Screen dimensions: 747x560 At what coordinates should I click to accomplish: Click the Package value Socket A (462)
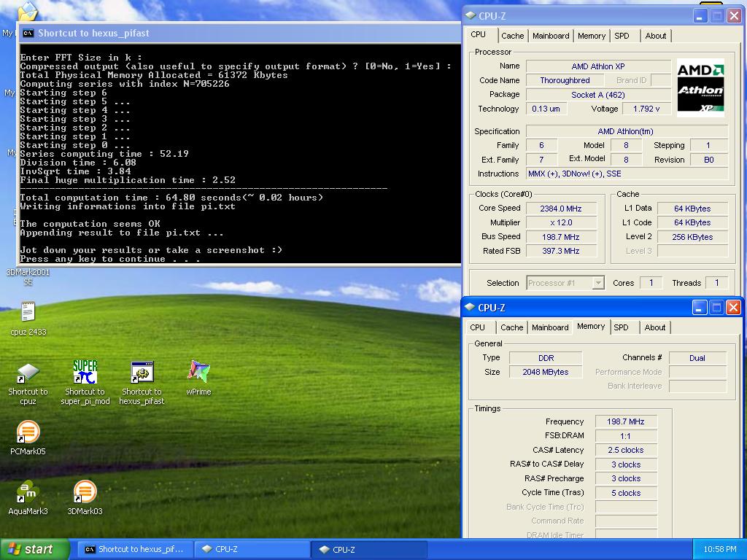pyautogui.click(x=598, y=94)
